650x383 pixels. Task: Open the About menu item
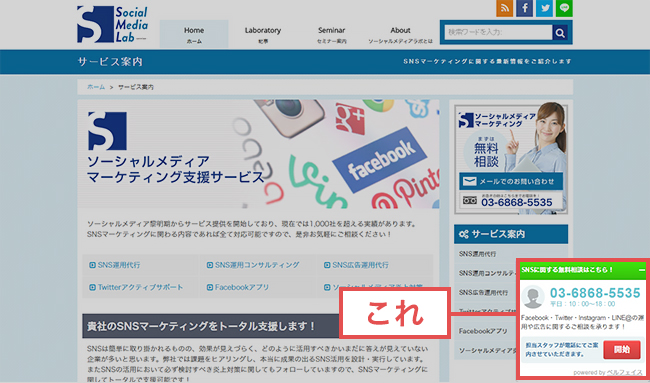click(400, 34)
